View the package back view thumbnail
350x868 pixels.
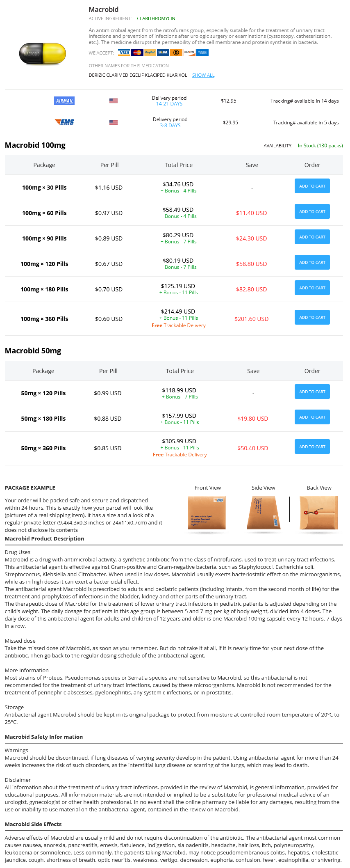coord(318,513)
